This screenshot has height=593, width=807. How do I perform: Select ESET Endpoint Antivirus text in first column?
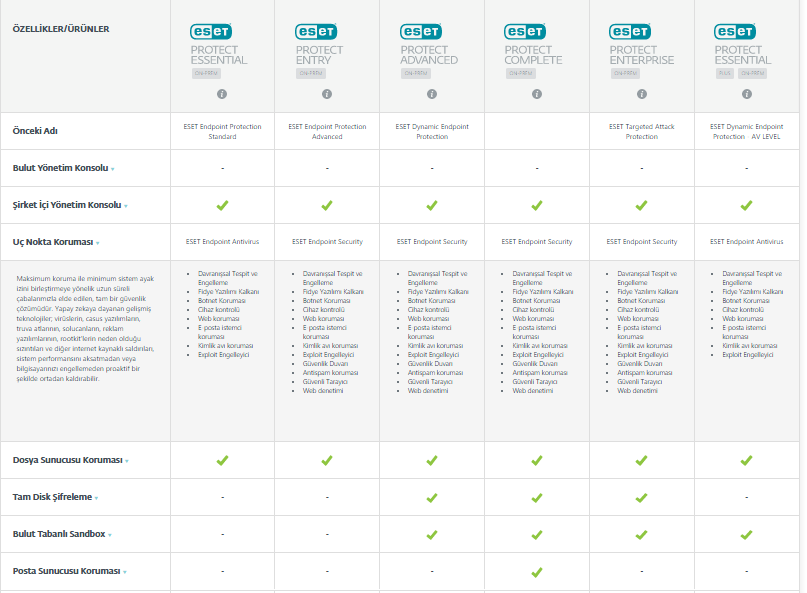(222, 241)
